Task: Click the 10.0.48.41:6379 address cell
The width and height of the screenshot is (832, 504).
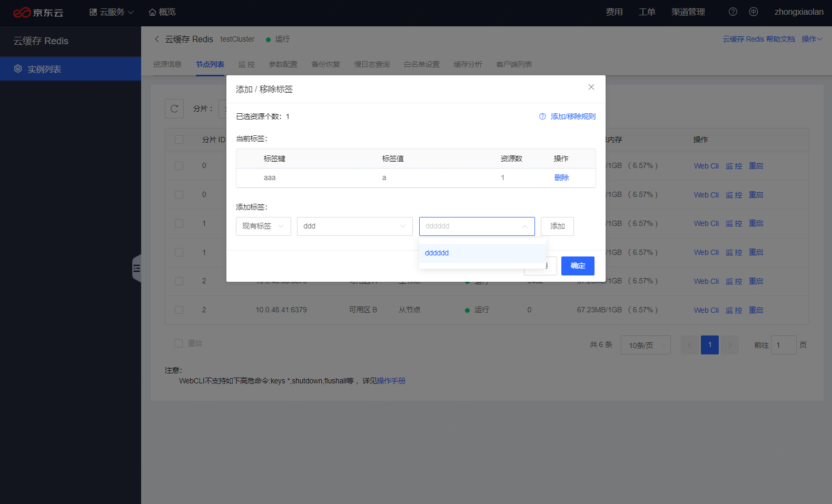Action: point(281,310)
